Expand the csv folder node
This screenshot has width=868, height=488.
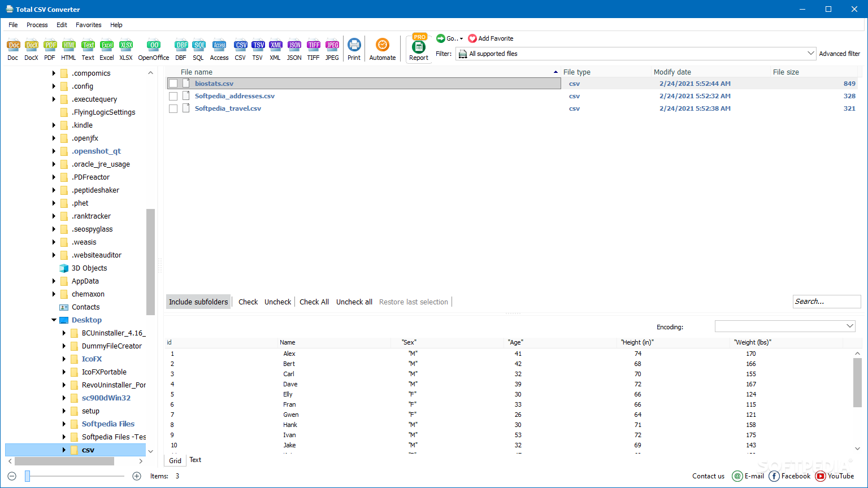[x=64, y=450]
